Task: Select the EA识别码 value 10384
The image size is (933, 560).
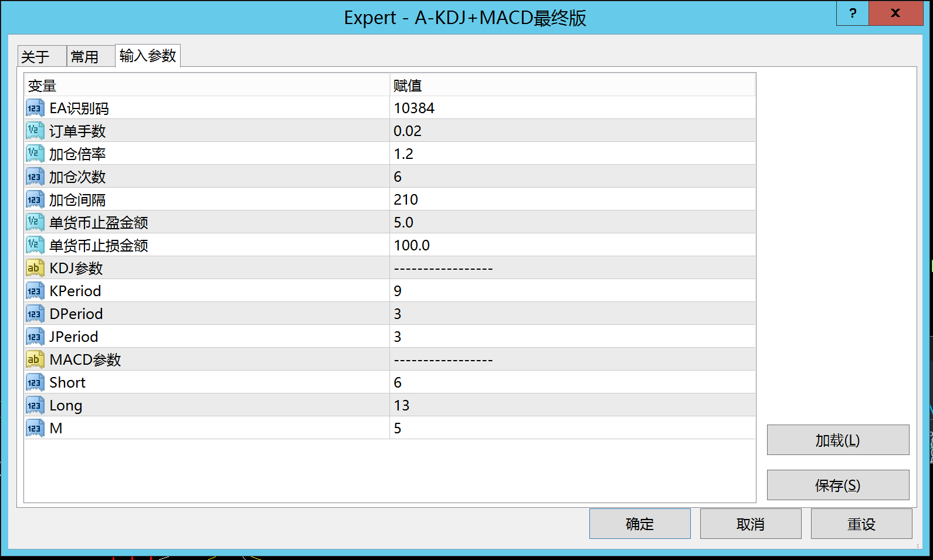Action: (414, 108)
